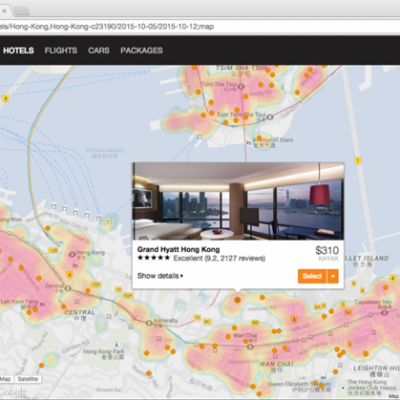This screenshot has height=400, width=400.
Task: Click the hotel marker just above Satellite button
Action: click(41, 365)
